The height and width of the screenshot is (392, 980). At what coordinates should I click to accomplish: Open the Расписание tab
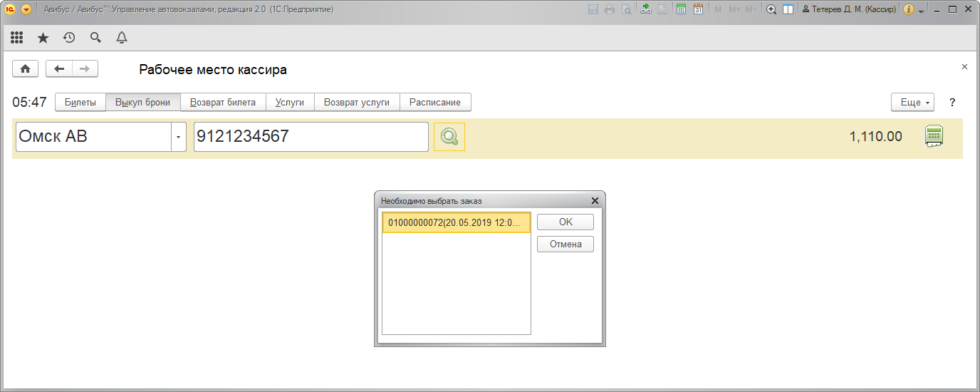point(435,103)
